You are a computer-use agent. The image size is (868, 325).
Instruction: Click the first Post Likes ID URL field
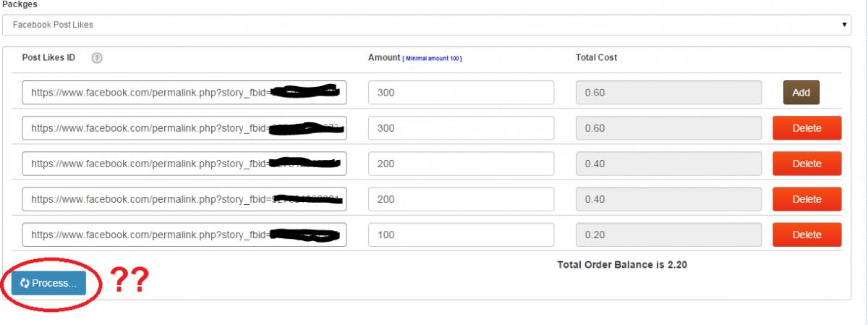pos(184,93)
